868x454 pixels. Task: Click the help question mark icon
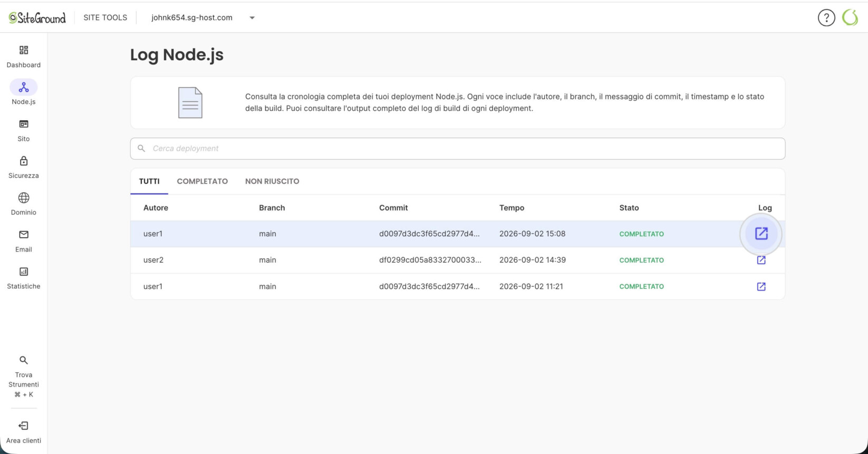(x=826, y=17)
